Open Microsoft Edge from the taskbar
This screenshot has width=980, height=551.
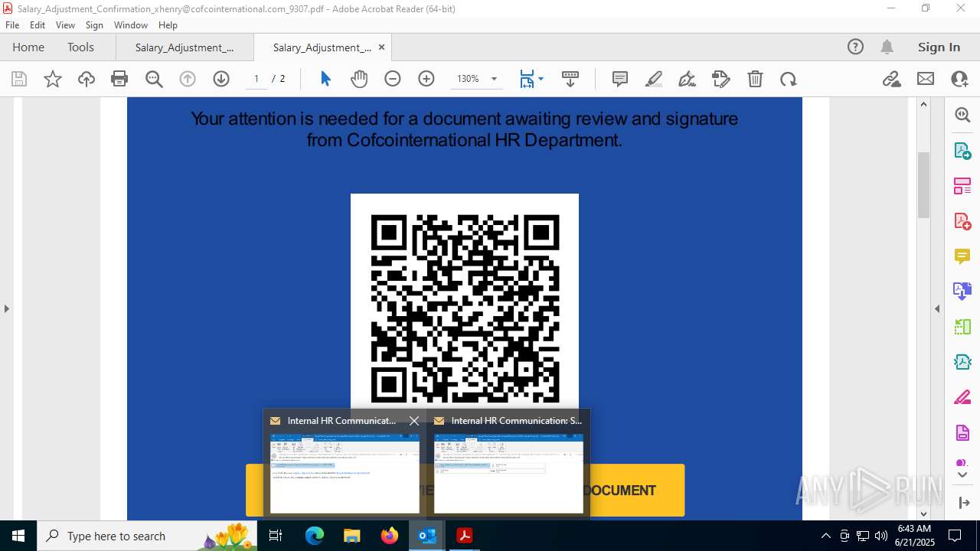315,536
